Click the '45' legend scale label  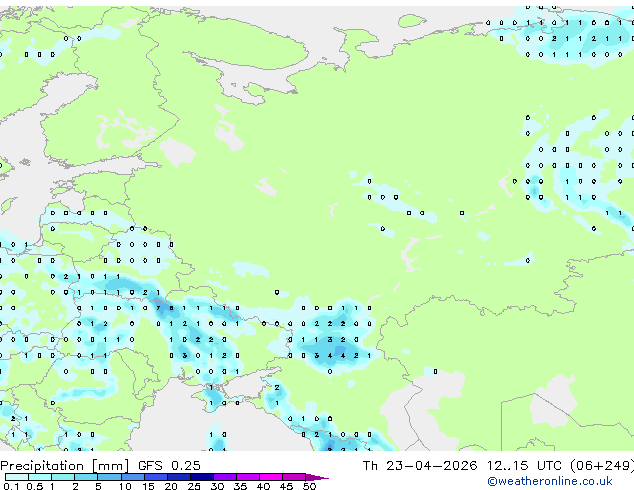(x=286, y=486)
